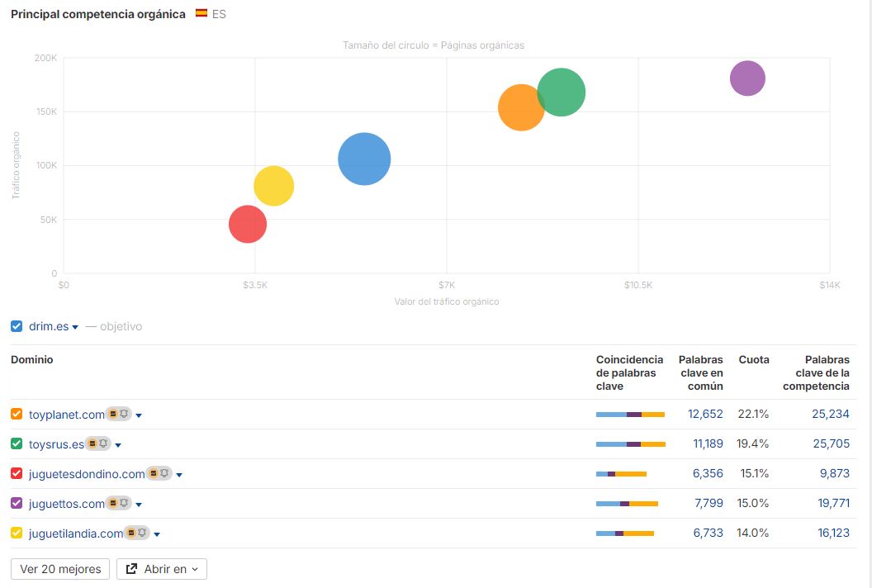
Task: Open the dropdown arrow next to juguetesdondino.com
Action: 179,475
